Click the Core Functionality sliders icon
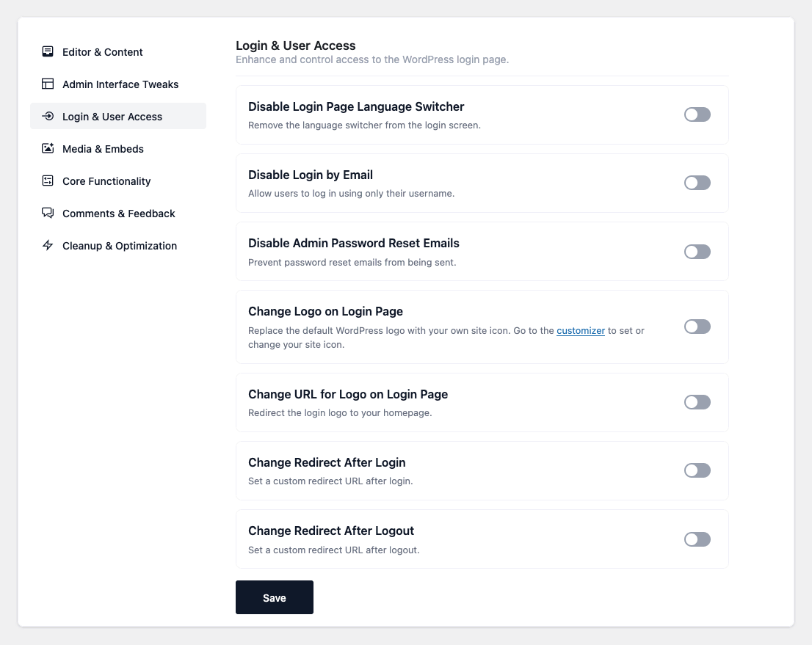Screen dimensions: 812x645 point(48,181)
